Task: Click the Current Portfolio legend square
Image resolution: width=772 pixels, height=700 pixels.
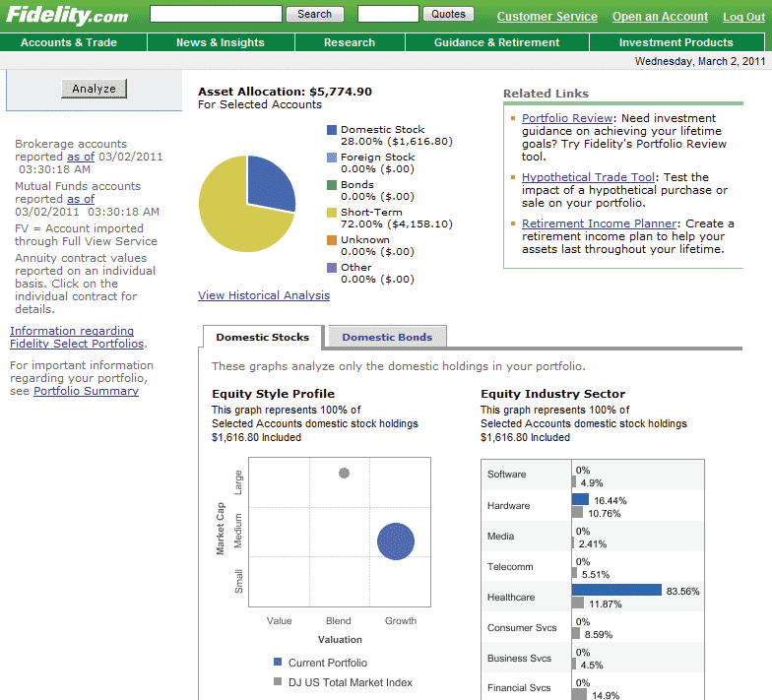Action: click(x=278, y=662)
